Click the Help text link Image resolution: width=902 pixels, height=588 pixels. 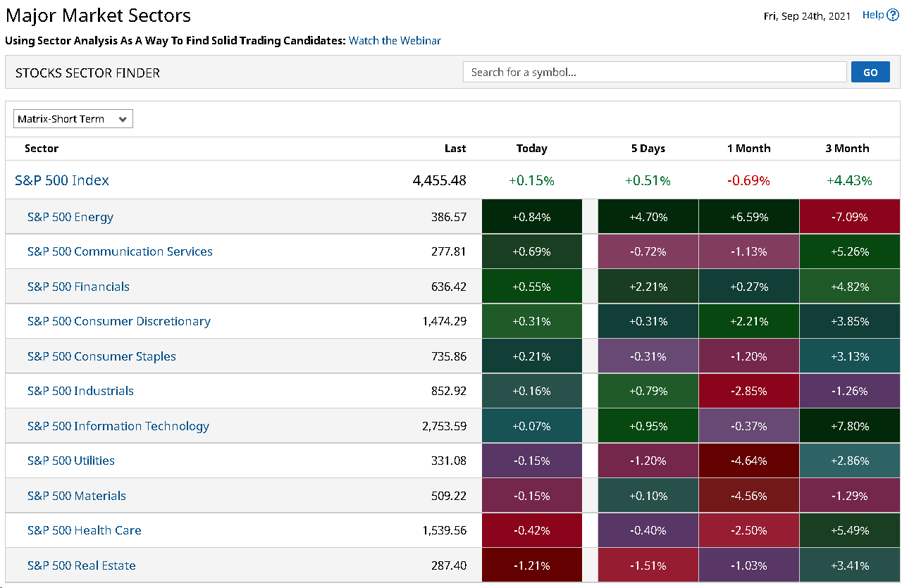coord(873,15)
